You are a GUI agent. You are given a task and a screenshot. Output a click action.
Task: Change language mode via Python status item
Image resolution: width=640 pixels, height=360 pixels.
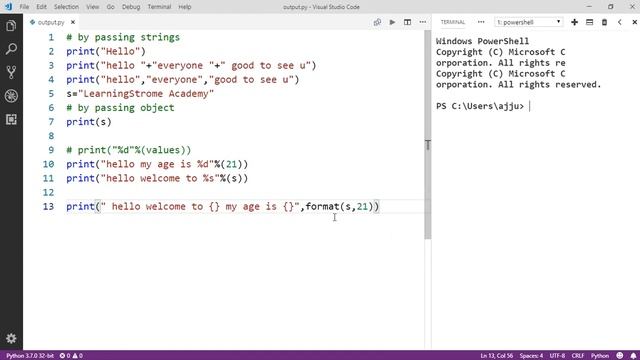pos(600,356)
